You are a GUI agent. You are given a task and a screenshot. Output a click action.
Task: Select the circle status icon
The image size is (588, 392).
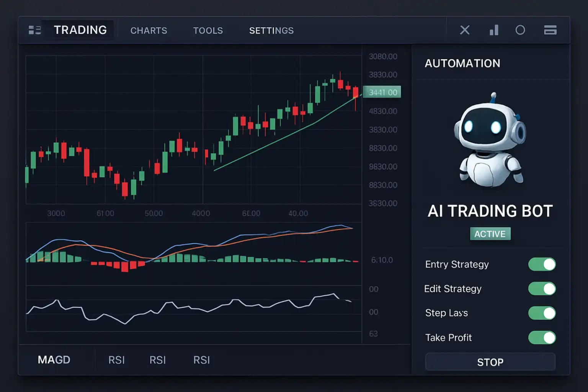click(x=520, y=30)
